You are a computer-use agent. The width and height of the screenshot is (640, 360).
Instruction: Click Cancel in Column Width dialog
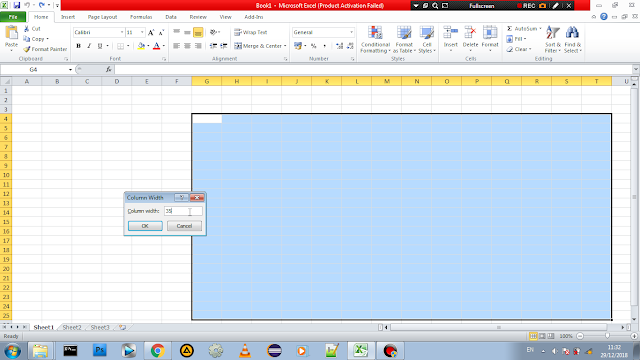click(184, 226)
